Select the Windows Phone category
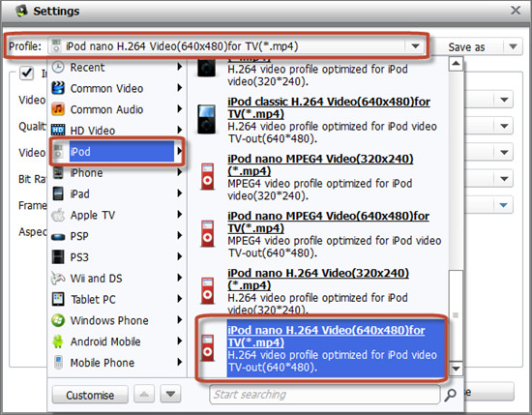 click(117, 320)
